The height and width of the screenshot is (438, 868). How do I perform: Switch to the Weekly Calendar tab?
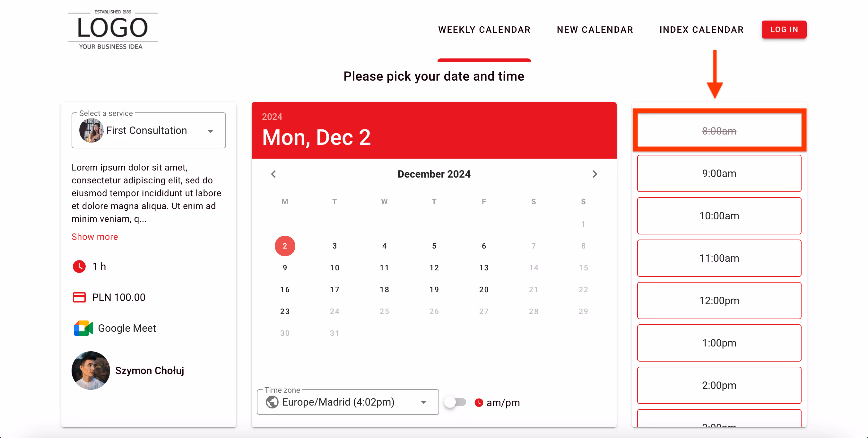(484, 30)
